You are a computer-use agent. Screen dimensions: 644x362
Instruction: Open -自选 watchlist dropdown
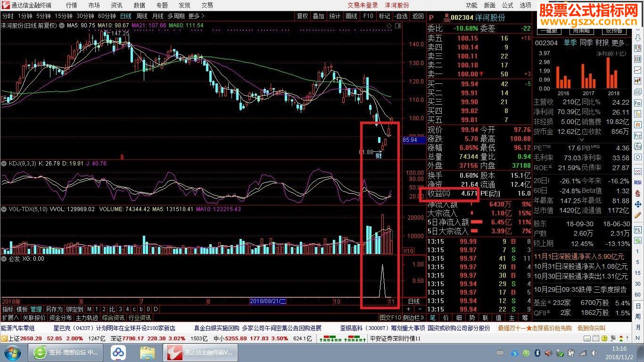[401, 16]
